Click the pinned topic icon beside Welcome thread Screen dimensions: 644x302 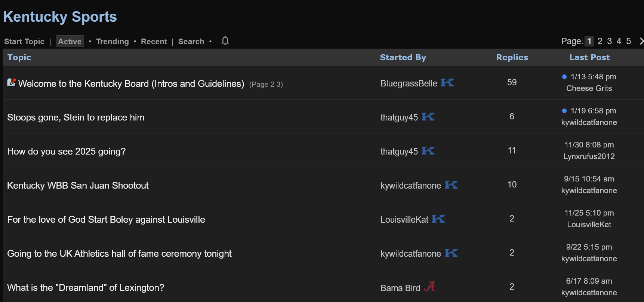coord(11,82)
